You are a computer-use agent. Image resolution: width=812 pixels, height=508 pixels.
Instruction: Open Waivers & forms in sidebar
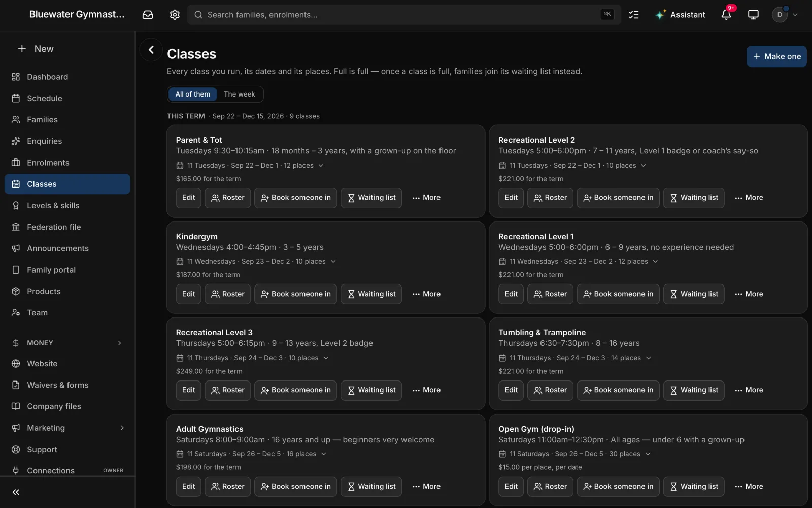click(67, 385)
